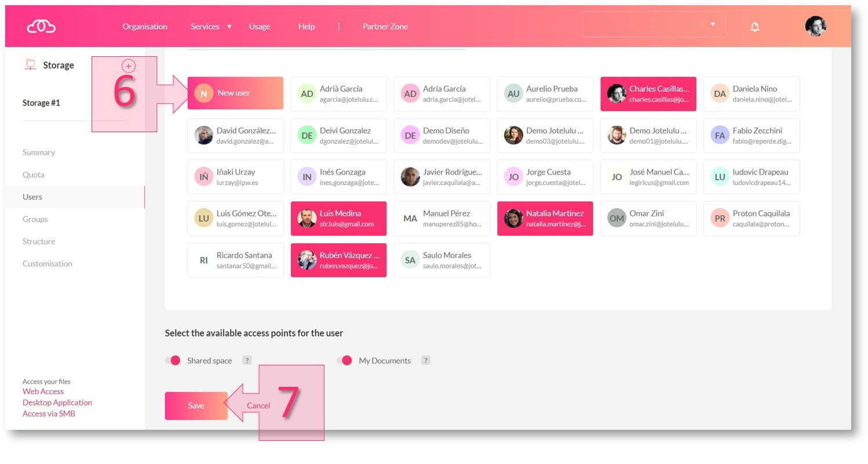Image resolution: width=868 pixels, height=464 pixels.
Task: Select Daniela Nino DA avatar
Action: click(x=720, y=93)
